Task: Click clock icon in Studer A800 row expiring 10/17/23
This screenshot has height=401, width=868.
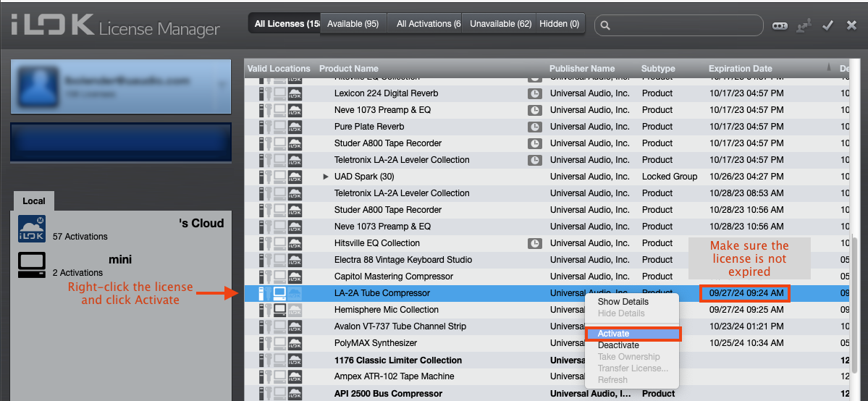Action: (534, 143)
